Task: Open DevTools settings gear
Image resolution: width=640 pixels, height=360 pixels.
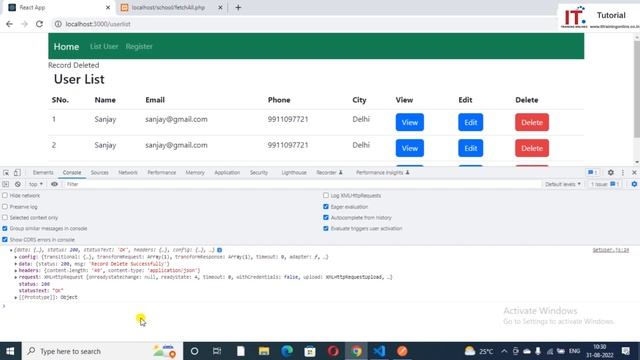Action: pos(611,173)
